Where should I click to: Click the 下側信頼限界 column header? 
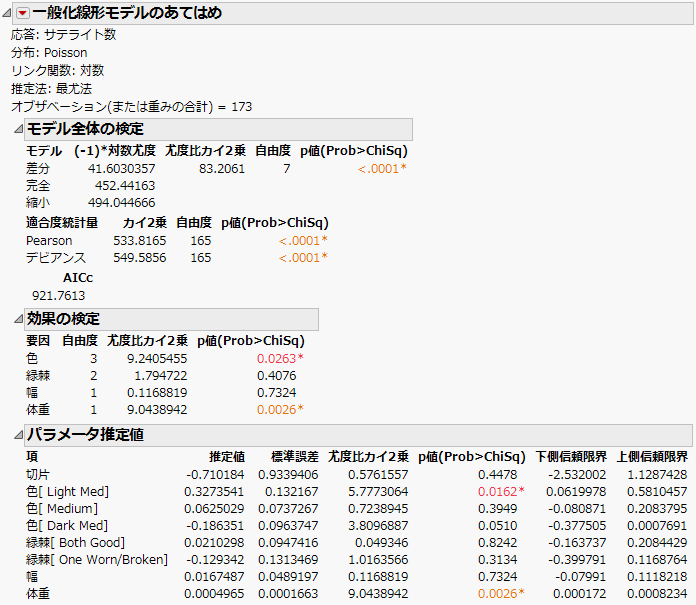[x=571, y=457]
